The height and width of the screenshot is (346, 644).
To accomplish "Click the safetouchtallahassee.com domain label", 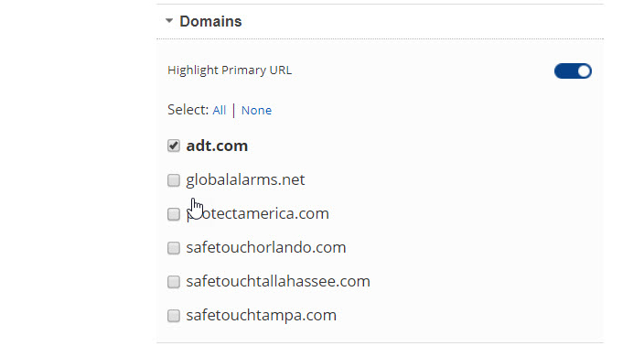I will 278,281.
